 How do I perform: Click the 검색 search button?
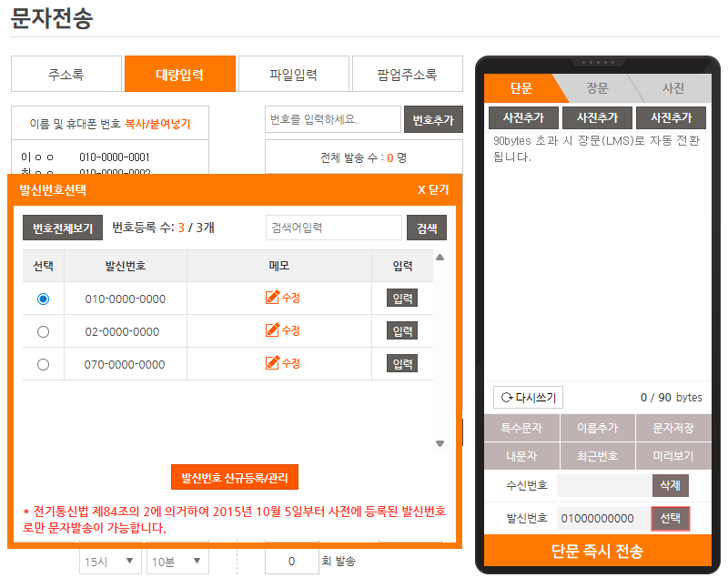[x=426, y=228]
